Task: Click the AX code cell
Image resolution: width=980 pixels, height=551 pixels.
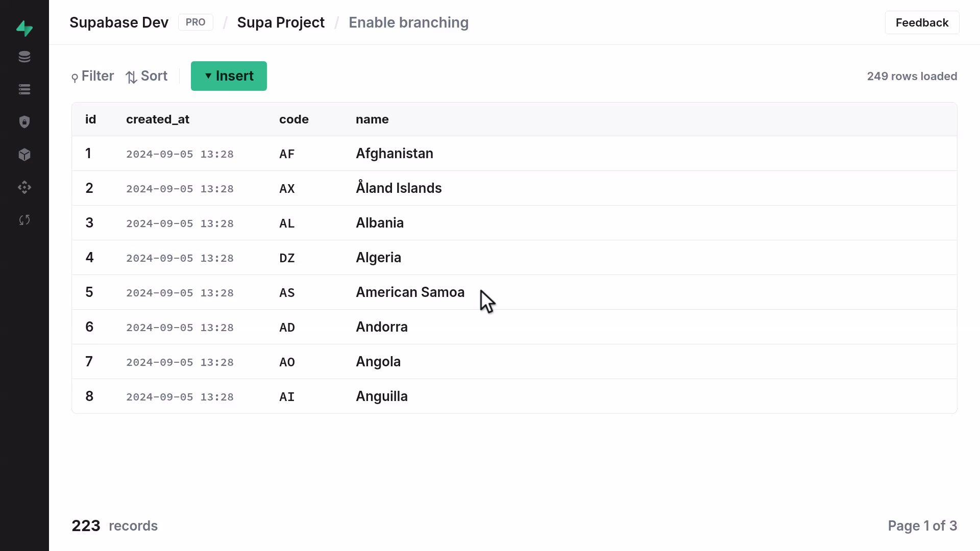Action: [x=287, y=189]
